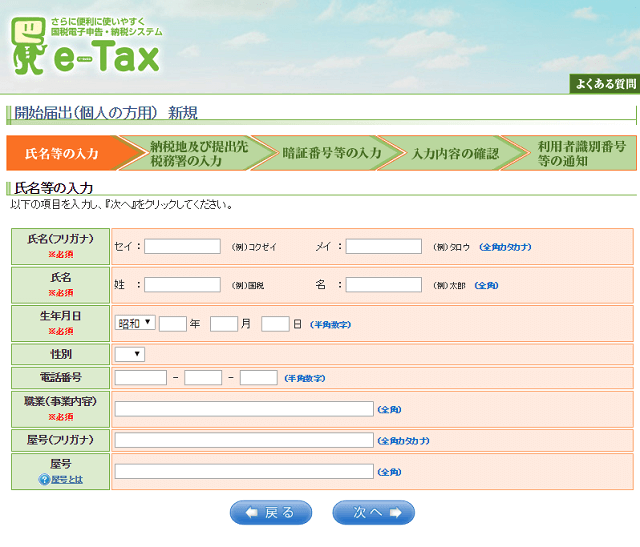
Task: Select the 入力内容の確認 step
Action: (456, 153)
